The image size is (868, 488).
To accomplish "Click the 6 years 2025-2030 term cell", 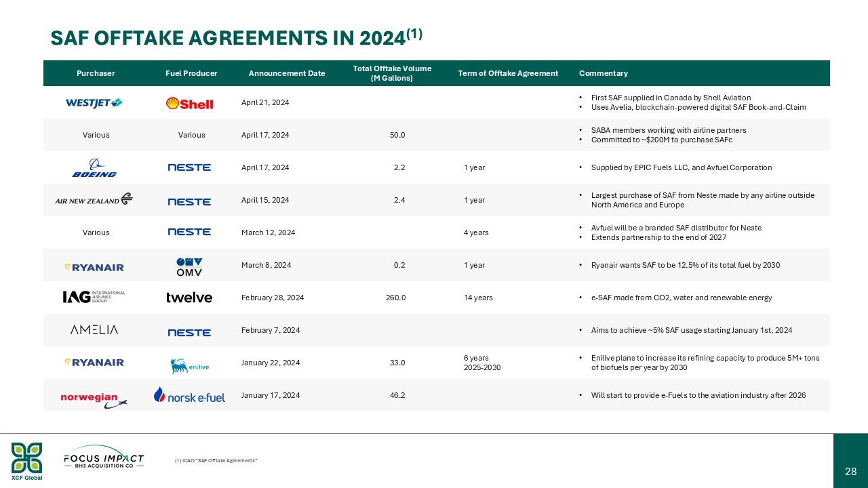I will tap(481, 363).
